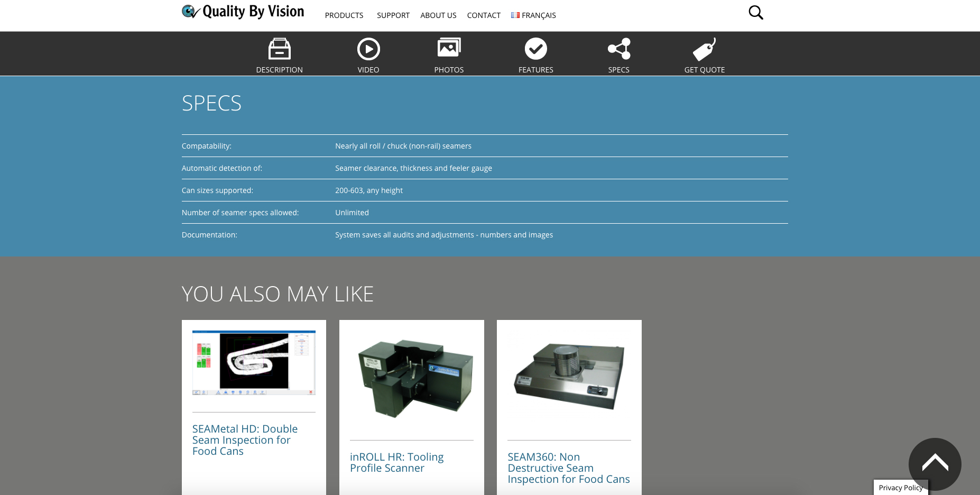Click the Description printer icon
The image size is (980, 495).
coord(280,49)
